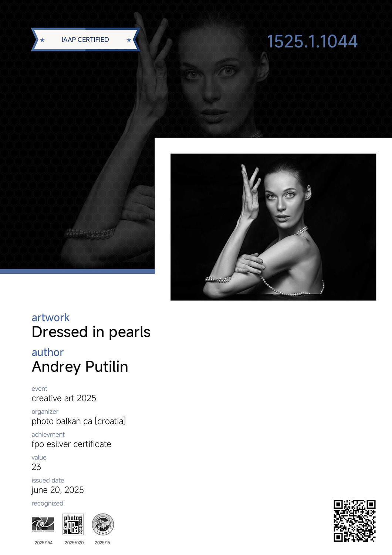Click fpo esilver certificate achievement text
Viewport: 392px width, 555px height.
coord(71,444)
